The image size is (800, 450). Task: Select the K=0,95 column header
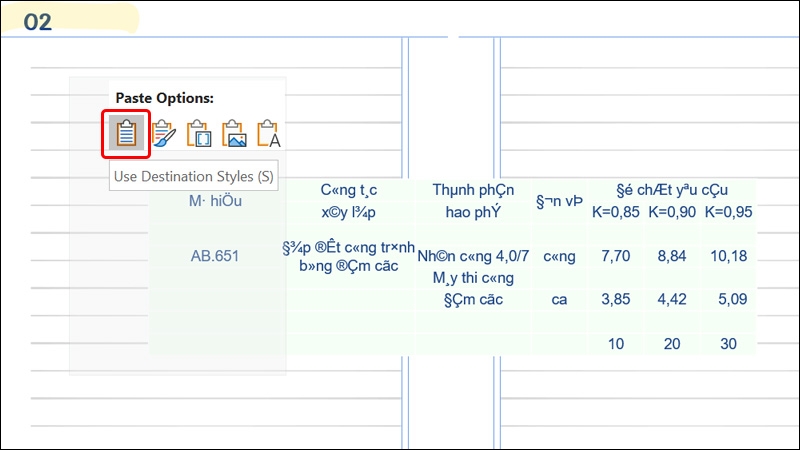pos(728,212)
